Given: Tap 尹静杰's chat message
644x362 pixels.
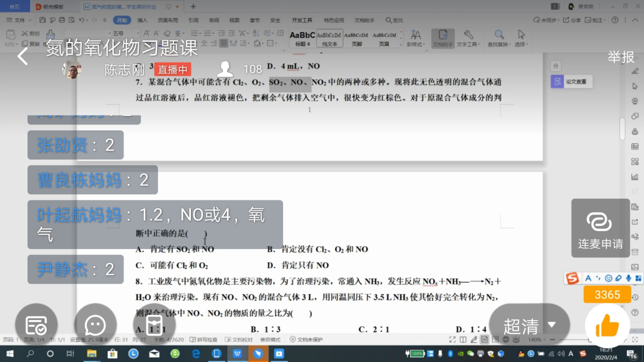Looking at the screenshot, I should [75, 269].
